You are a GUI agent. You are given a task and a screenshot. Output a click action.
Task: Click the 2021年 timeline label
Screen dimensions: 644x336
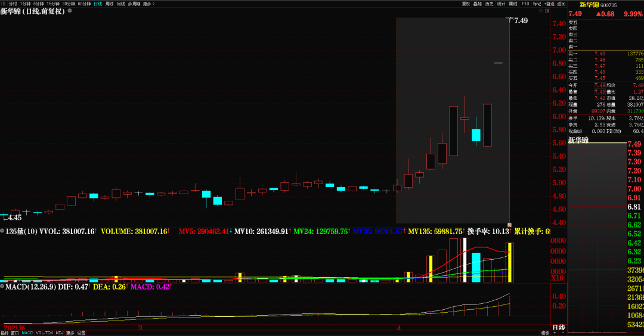click(x=14, y=328)
